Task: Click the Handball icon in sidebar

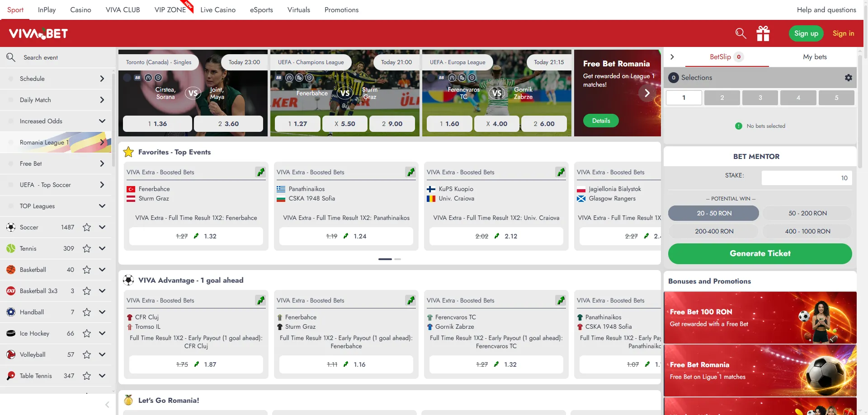Action: coord(11,312)
